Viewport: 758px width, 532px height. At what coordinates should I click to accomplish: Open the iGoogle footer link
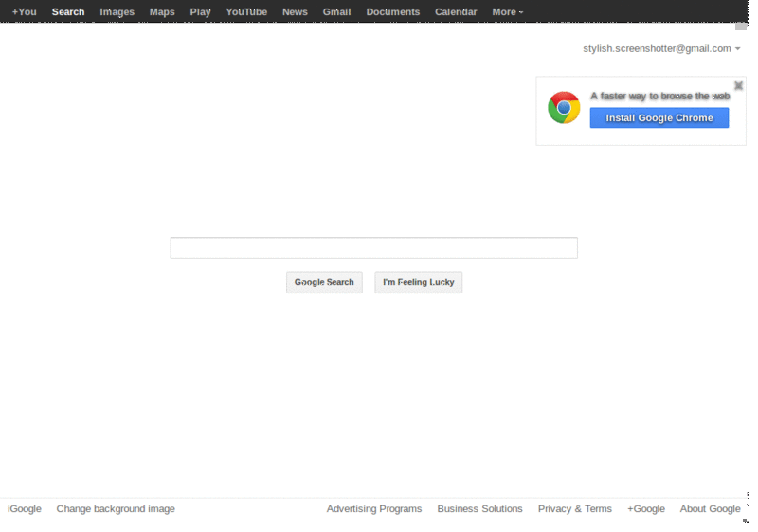25,509
